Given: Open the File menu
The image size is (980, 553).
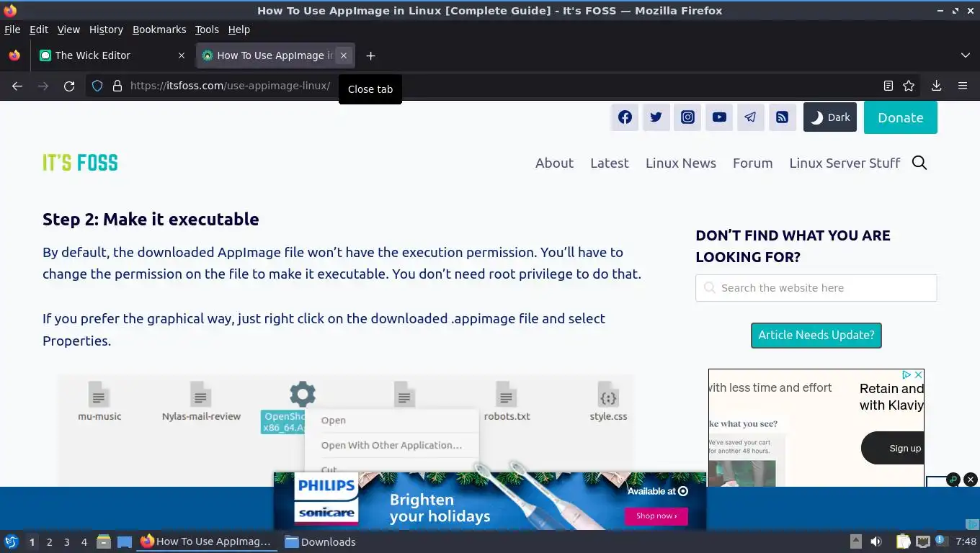Looking at the screenshot, I should click(x=12, y=30).
